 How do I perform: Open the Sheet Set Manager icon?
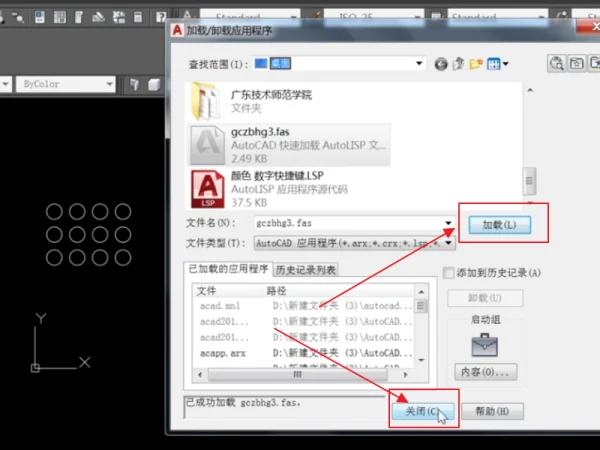click(99, 17)
